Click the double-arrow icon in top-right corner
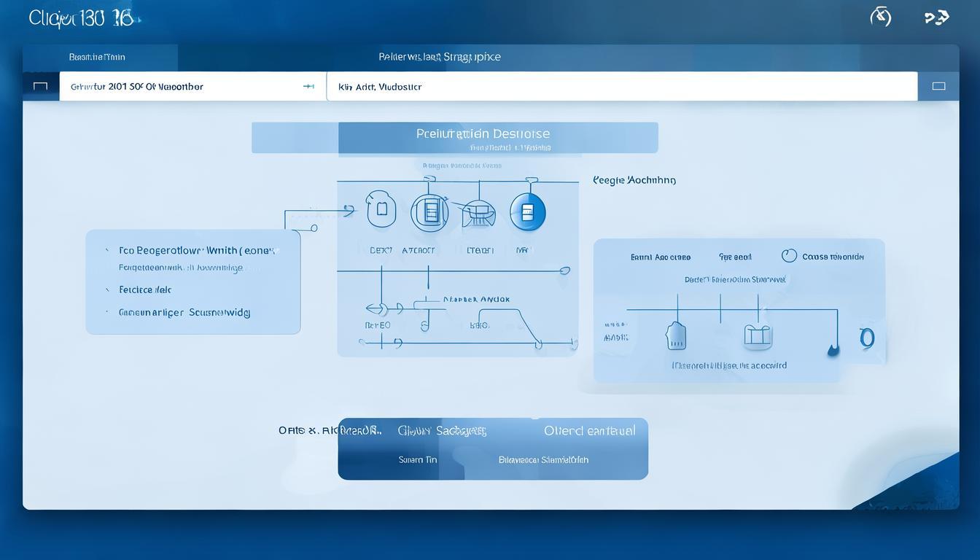Viewport: 980px width, 560px height. click(x=936, y=17)
